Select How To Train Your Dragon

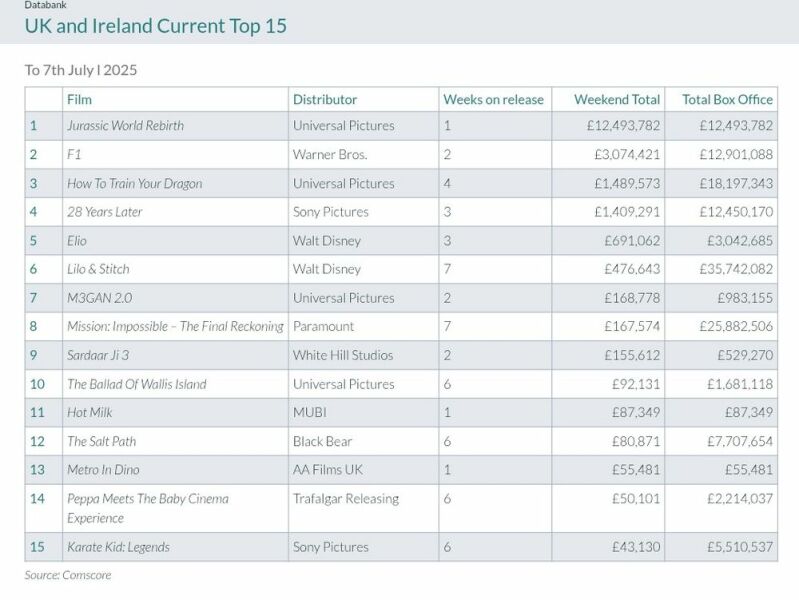(134, 184)
